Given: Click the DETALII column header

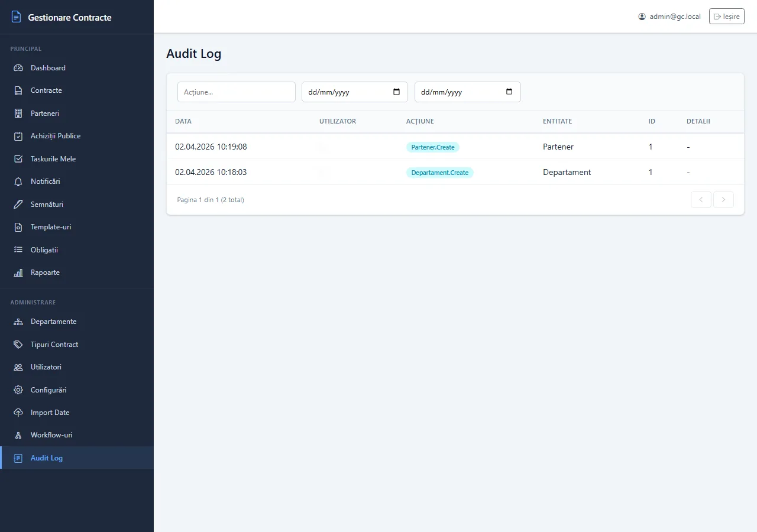Looking at the screenshot, I should point(698,121).
